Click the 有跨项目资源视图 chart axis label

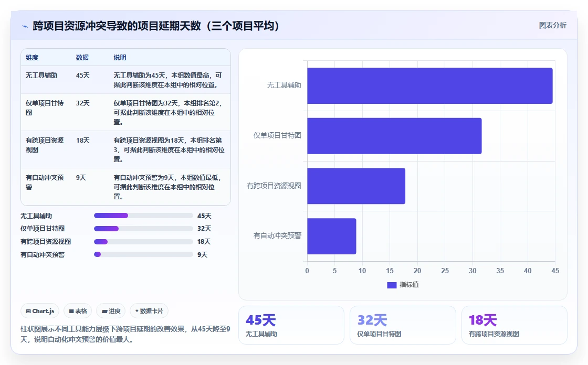coord(274,186)
